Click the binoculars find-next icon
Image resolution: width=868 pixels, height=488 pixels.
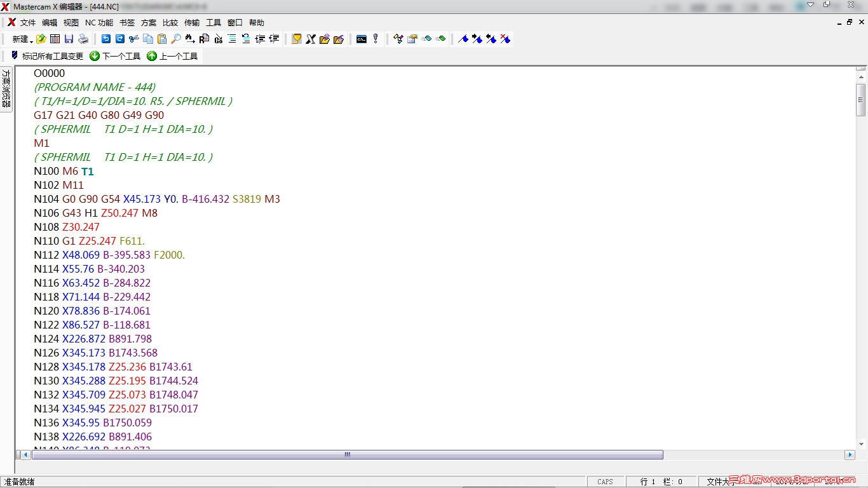click(190, 39)
